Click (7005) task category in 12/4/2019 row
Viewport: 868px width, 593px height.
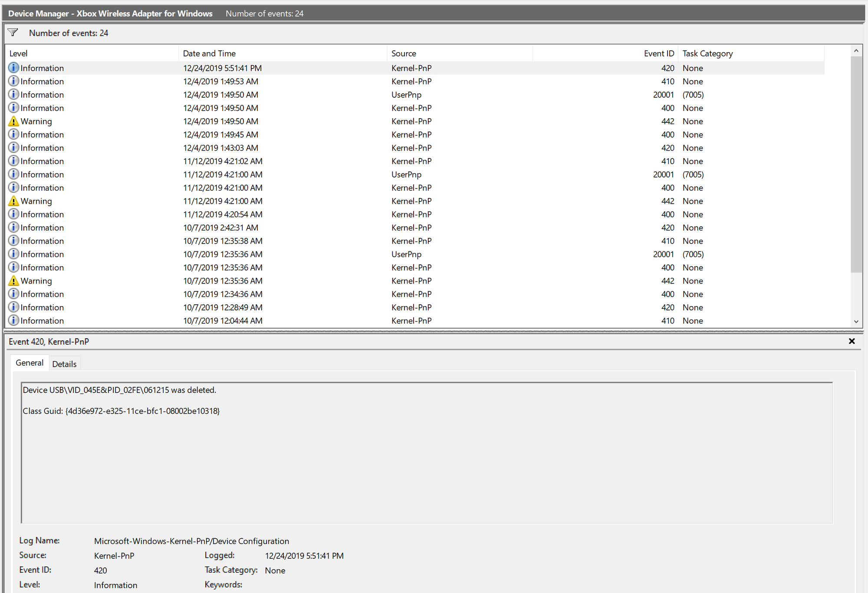[x=693, y=95]
